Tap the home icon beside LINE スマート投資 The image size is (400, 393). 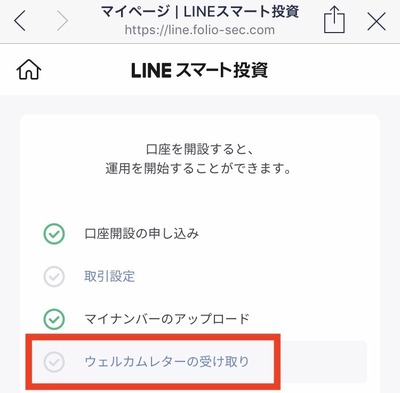click(29, 70)
